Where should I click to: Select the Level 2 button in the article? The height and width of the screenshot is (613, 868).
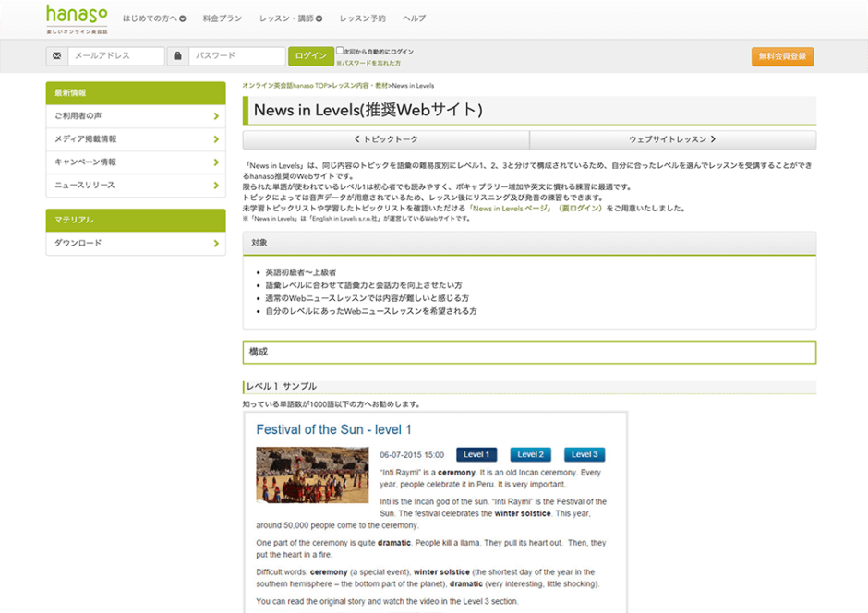tap(530, 454)
